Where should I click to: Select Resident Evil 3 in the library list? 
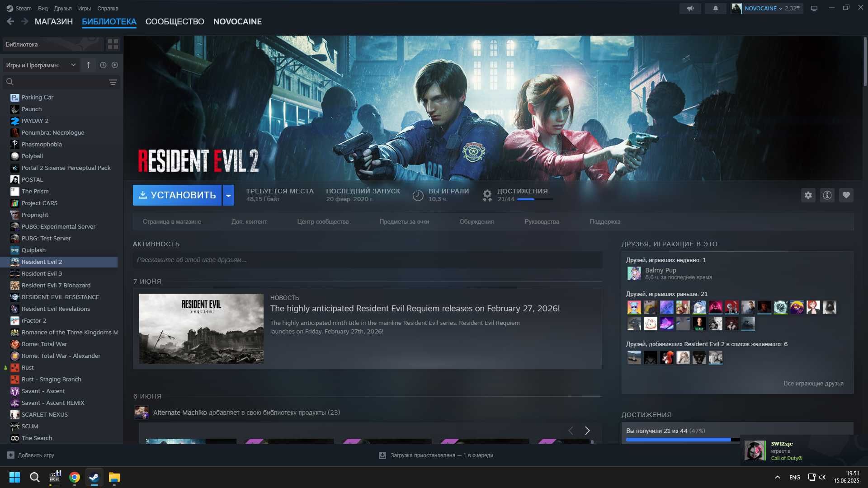[x=59, y=273]
